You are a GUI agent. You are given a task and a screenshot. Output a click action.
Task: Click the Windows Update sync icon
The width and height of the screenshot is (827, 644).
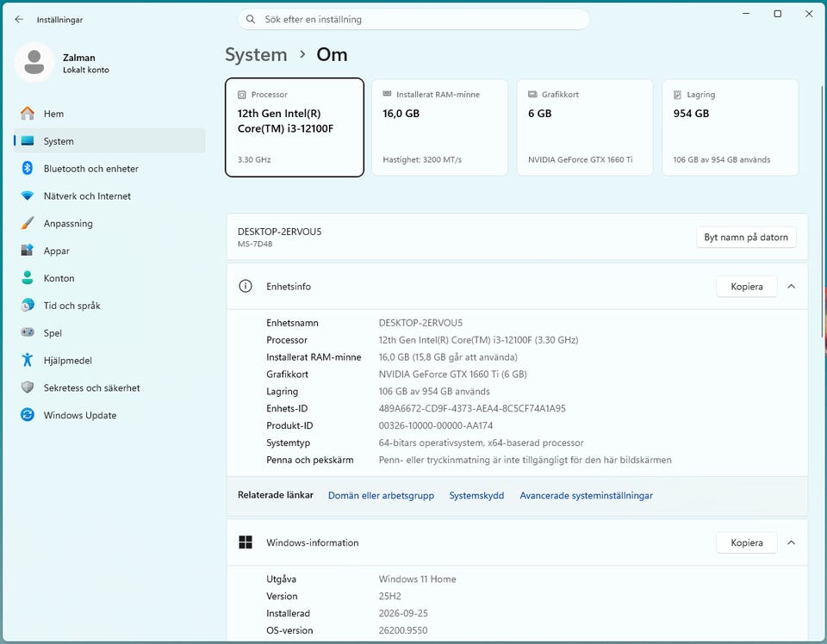28,415
